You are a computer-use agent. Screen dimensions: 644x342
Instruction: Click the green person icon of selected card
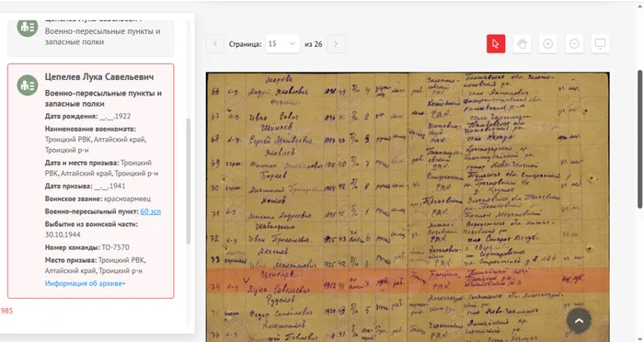(x=28, y=85)
